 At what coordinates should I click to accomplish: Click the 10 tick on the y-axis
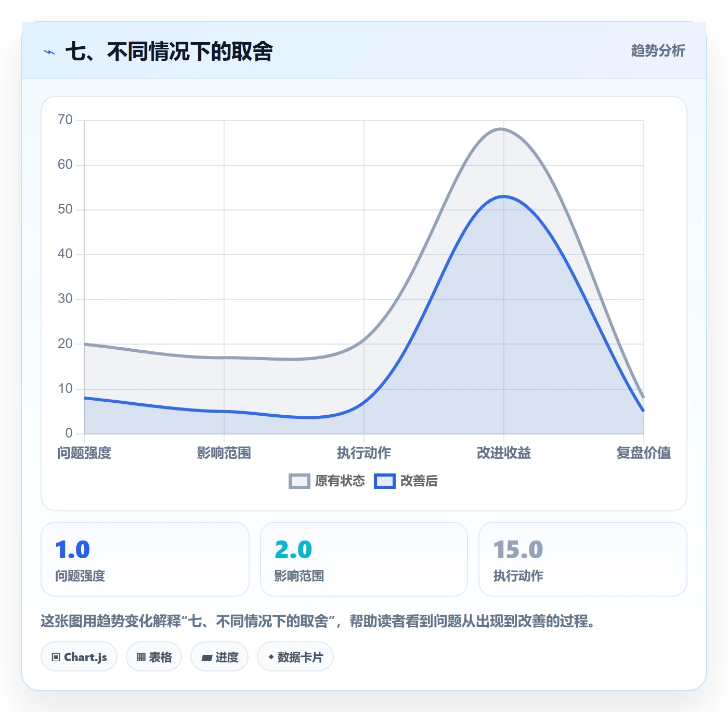point(66,389)
